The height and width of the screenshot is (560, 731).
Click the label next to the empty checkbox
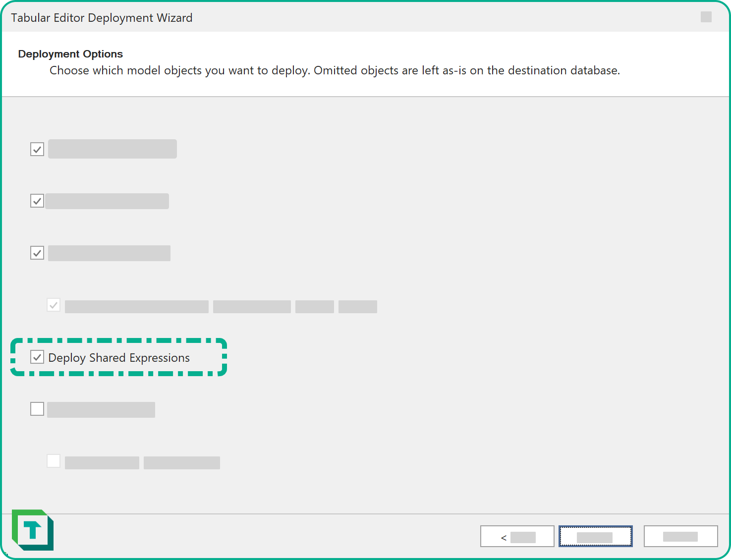[x=101, y=409]
